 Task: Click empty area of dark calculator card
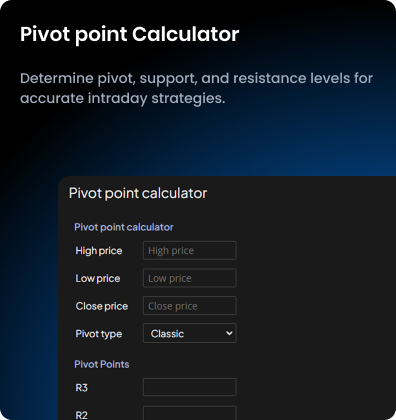point(313,283)
